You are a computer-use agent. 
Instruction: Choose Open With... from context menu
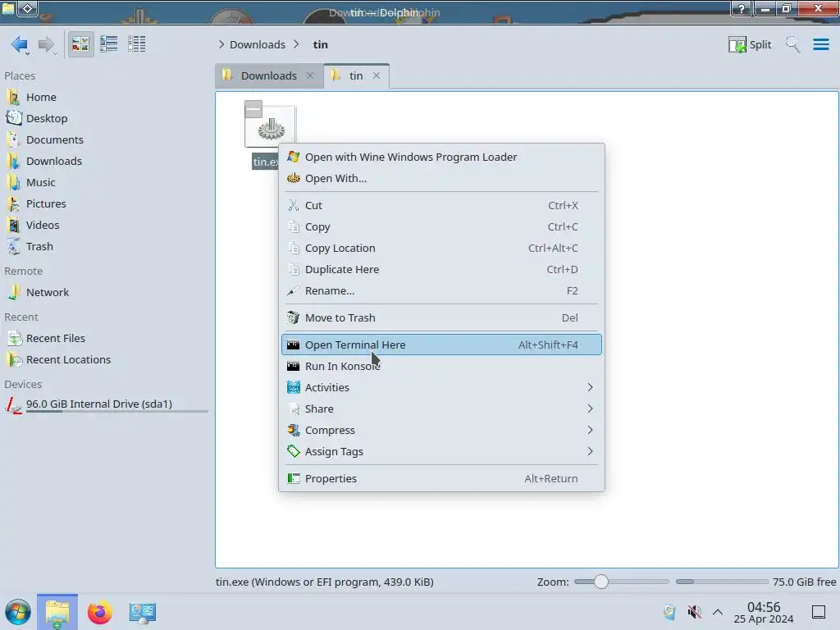pos(441,178)
